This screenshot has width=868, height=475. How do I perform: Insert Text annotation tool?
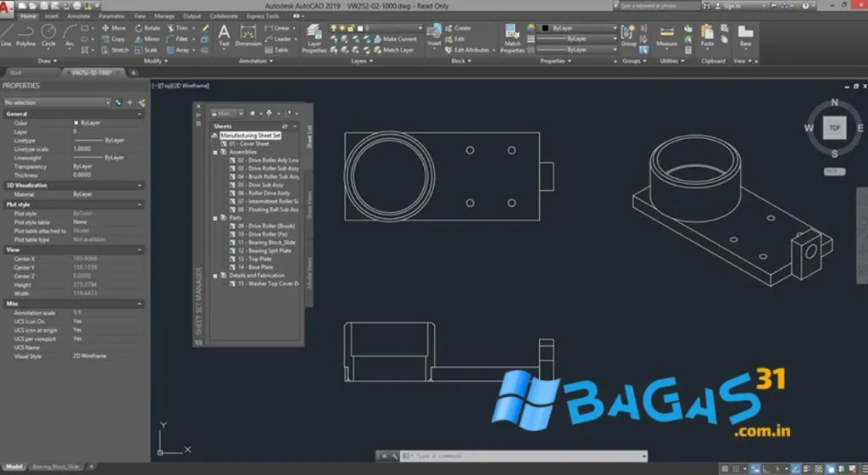224,35
